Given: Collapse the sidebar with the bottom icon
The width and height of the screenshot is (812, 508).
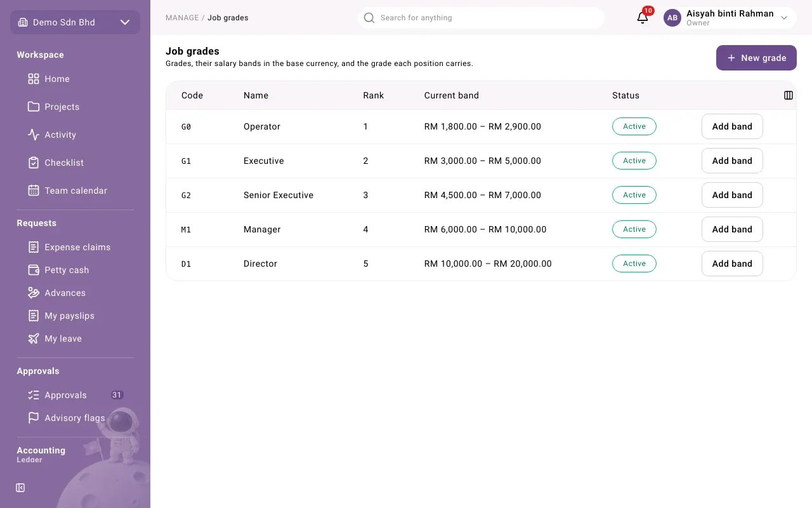Looking at the screenshot, I should 20,488.
